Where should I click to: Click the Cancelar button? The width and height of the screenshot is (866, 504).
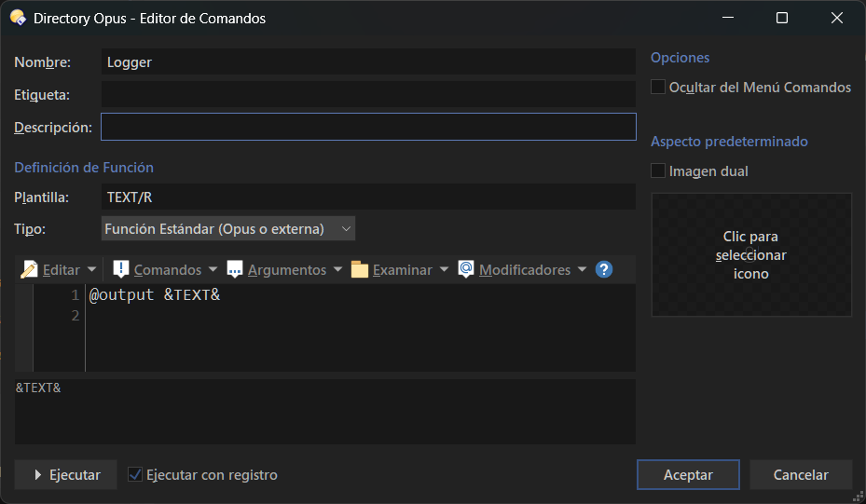click(801, 475)
